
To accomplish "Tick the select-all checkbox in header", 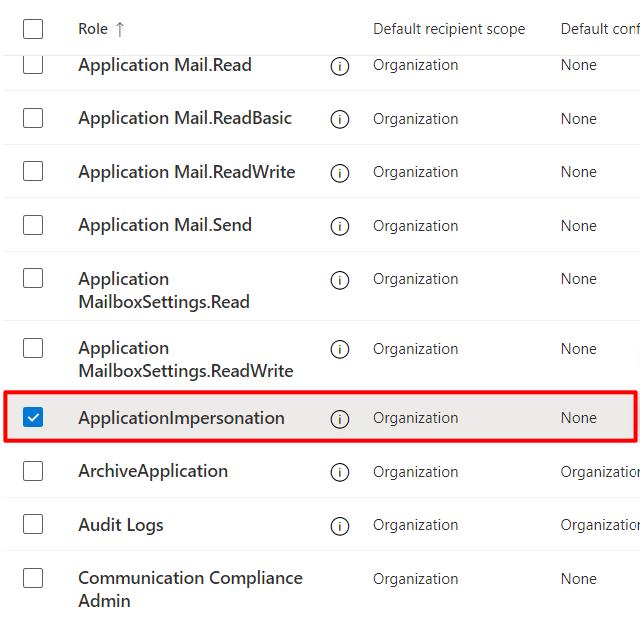I will point(33,29).
